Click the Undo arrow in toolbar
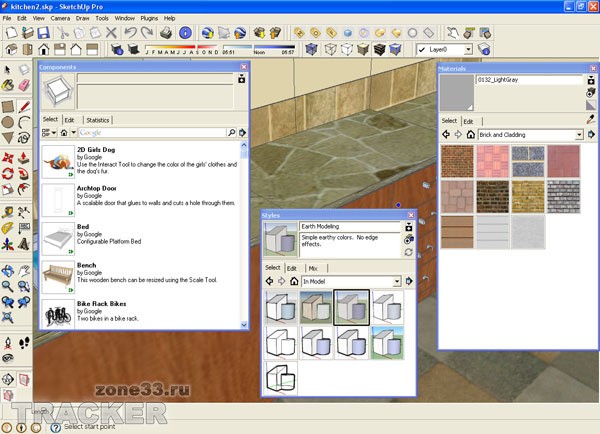 point(130,33)
